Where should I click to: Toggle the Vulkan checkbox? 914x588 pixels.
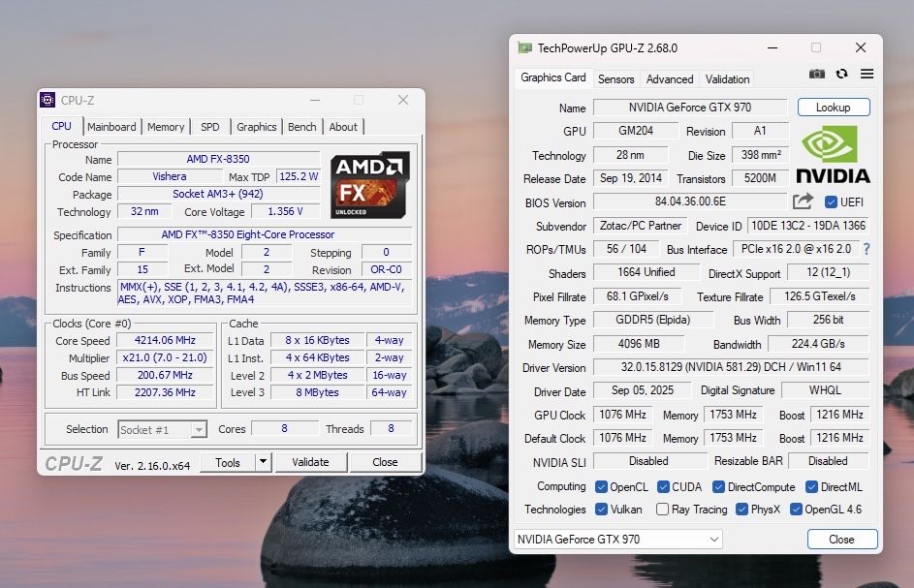click(601, 510)
